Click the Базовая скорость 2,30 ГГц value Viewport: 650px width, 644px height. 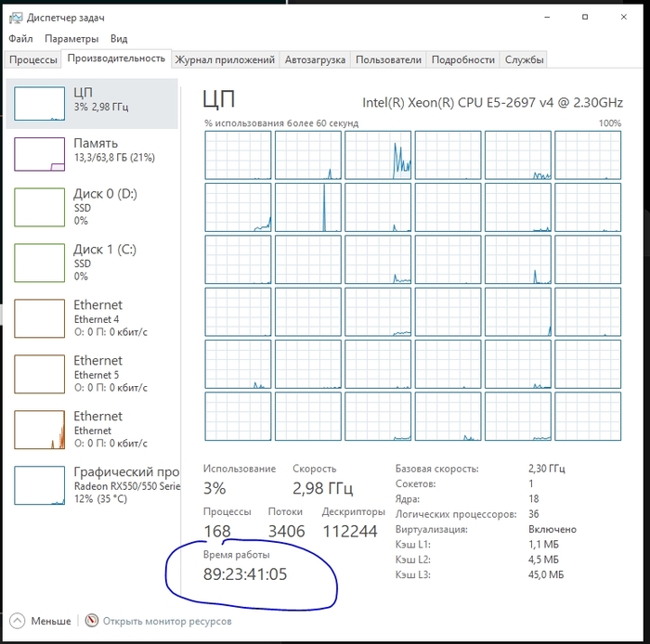546,469
